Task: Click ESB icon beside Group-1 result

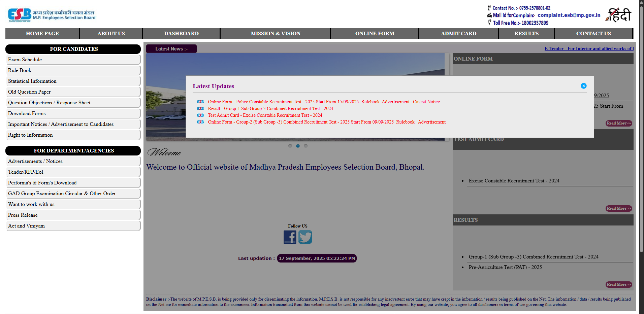Action: [x=200, y=108]
